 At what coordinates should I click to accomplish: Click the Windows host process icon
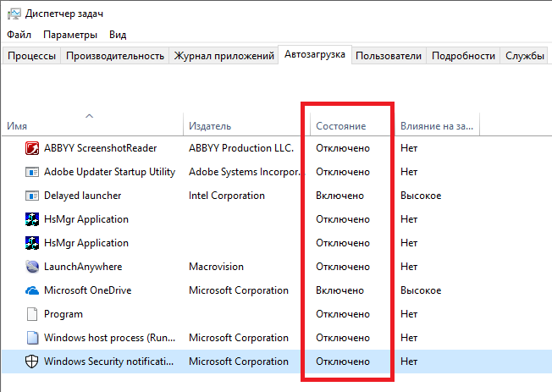[32, 338]
